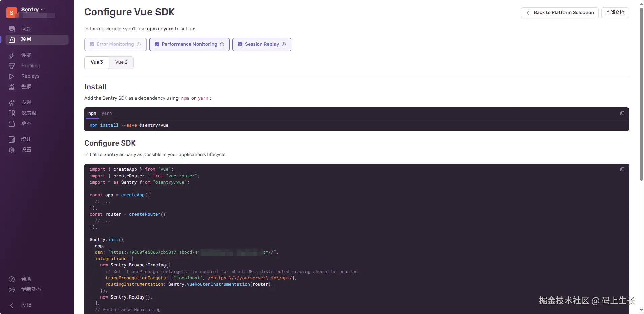Open the 最新动态 broadcast icon
Screen dimensions: 644x314
point(12,289)
